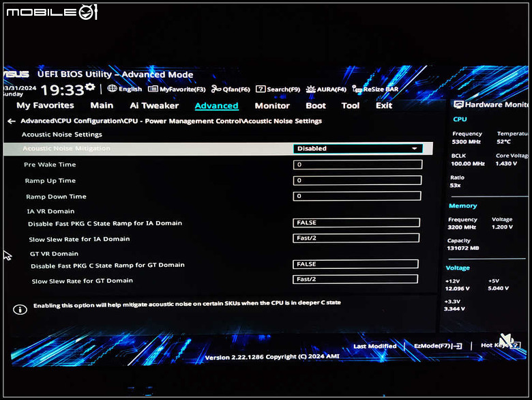Click the version 2.22.1286 copyright text
Viewport: 532px width, 400px height.
(x=272, y=357)
